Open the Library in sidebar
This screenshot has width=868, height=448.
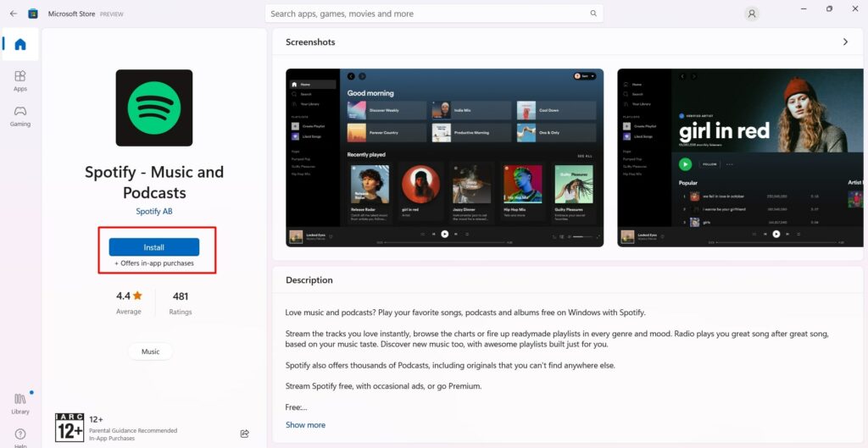pos(20,404)
